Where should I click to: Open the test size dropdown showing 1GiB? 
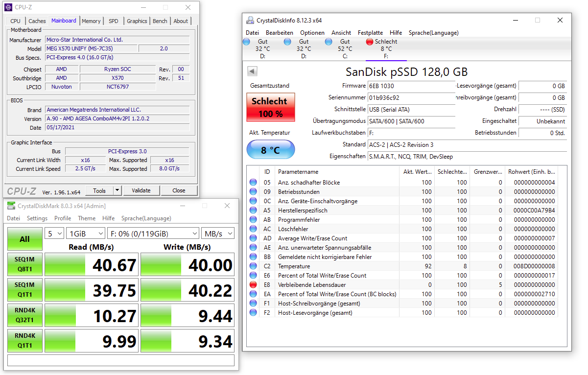pyautogui.click(x=86, y=233)
